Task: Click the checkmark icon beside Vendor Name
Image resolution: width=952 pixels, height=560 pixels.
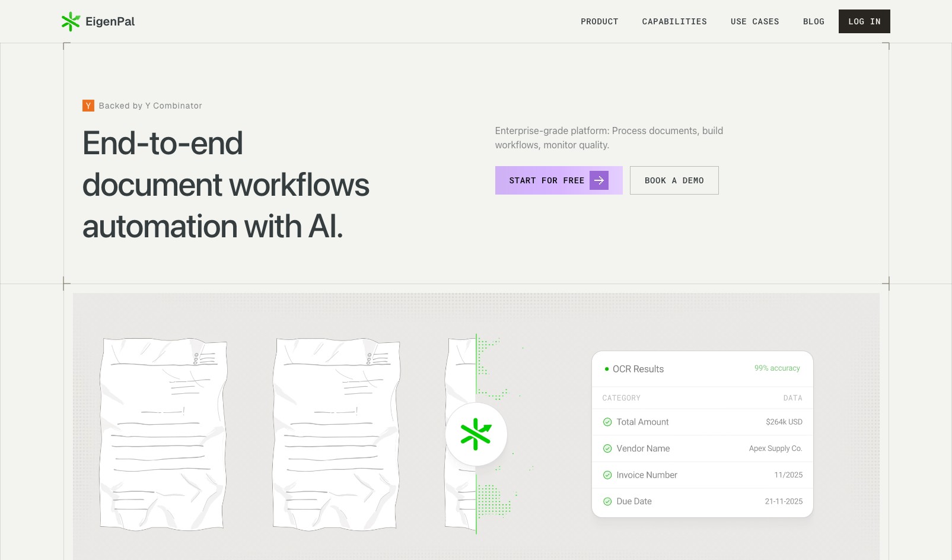Action: 607,448
